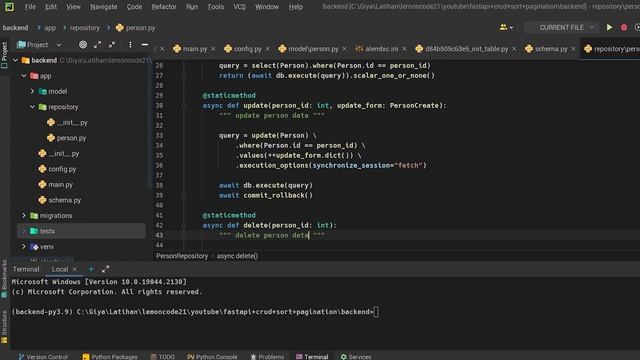The height and width of the screenshot is (360, 640).
Task: Hide the Project panel with minus icon
Action: (x=145, y=44)
